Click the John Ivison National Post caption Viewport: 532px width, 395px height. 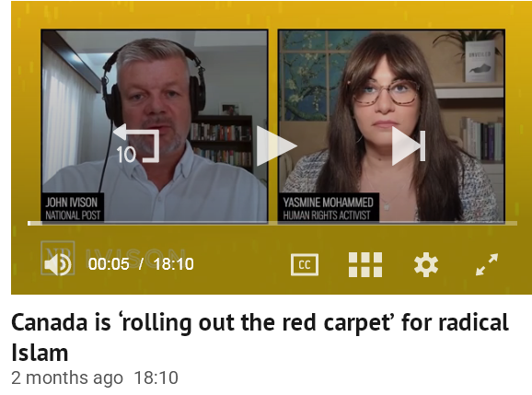click(73, 208)
